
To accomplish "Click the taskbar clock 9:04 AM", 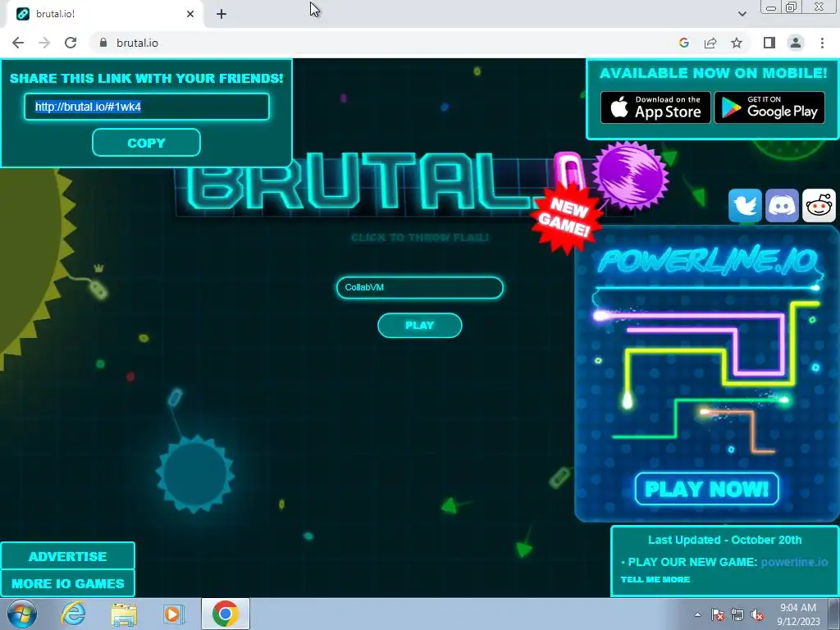I will pos(797,608).
